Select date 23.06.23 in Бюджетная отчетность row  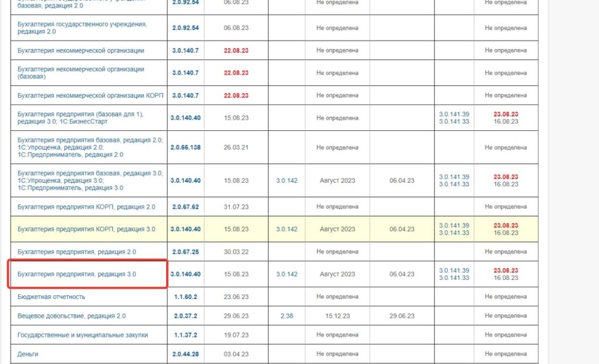(236, 297)
